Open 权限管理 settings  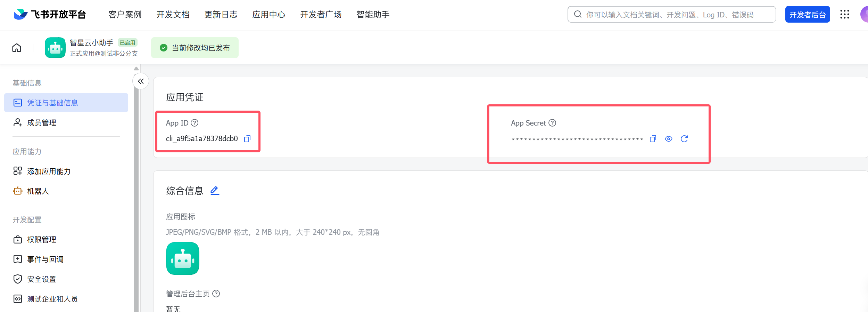pyautogui.click(x=42, y=239)
